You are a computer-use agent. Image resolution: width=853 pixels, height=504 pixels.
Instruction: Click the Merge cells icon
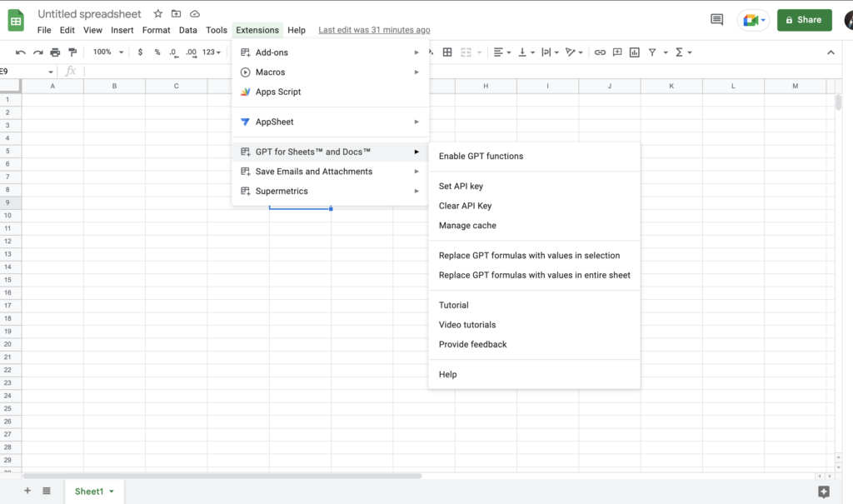pyautogui.click(x=466, y=52)
